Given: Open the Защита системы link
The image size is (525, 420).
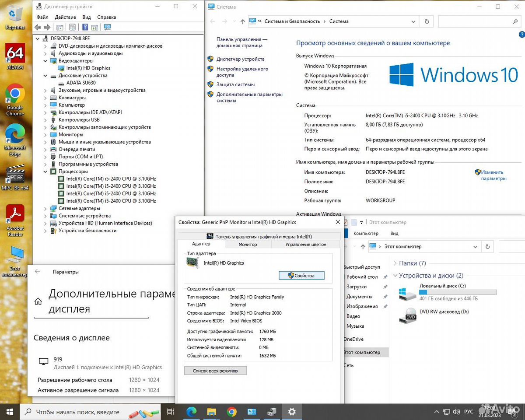Looking at the screenshot, I should coord(235,84).
